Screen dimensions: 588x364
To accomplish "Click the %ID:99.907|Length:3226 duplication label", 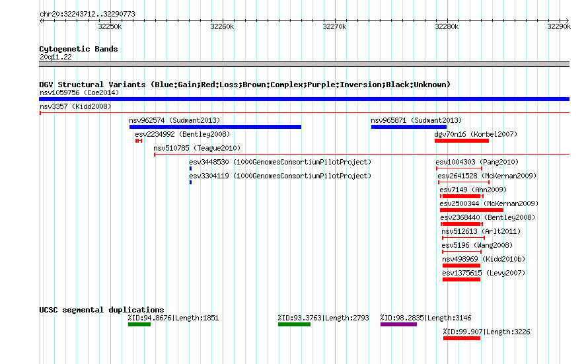I will (x=487, y=332).
